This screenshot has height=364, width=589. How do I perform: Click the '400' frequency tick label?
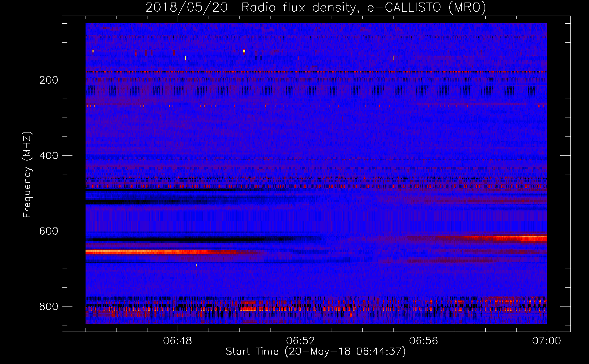pos(49,156)
